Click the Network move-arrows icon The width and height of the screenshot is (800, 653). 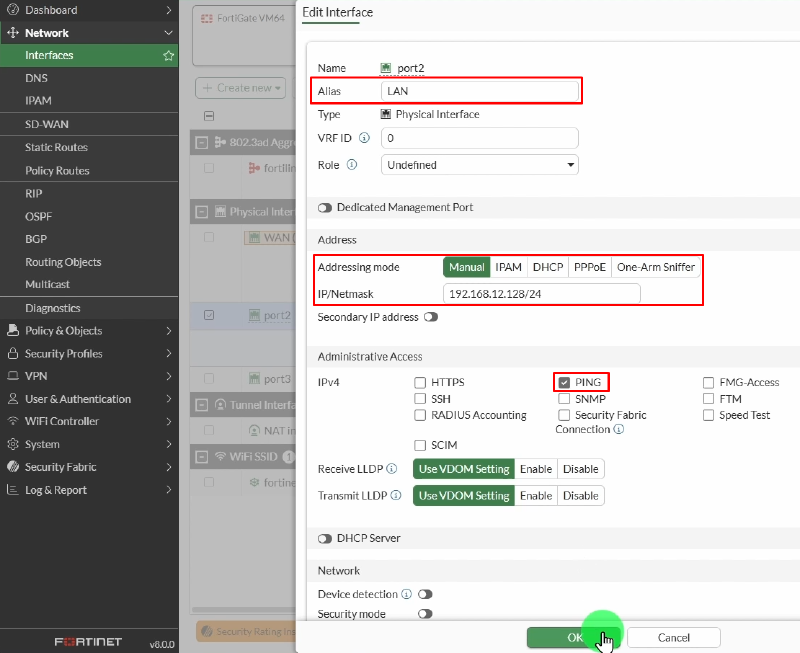pos(13,33)
